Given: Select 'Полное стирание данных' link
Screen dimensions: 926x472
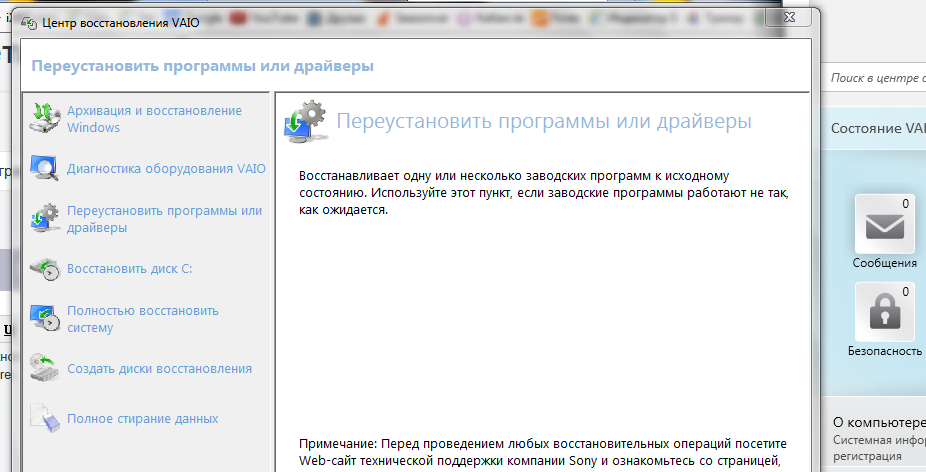Looking at the screenshot, I should click(x=142, y=418).
